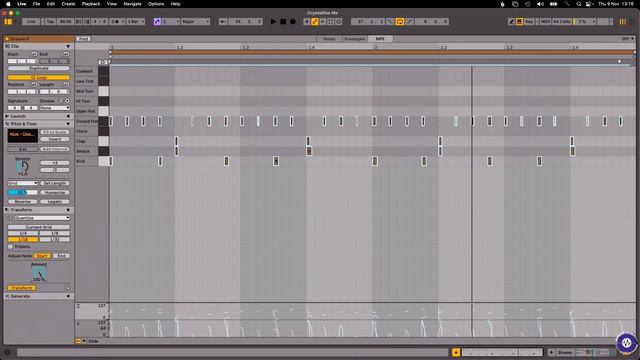Select the Kick drum row
Image resolution: width=640 pixels, height=360 pixels.
[x=87, y=161]
